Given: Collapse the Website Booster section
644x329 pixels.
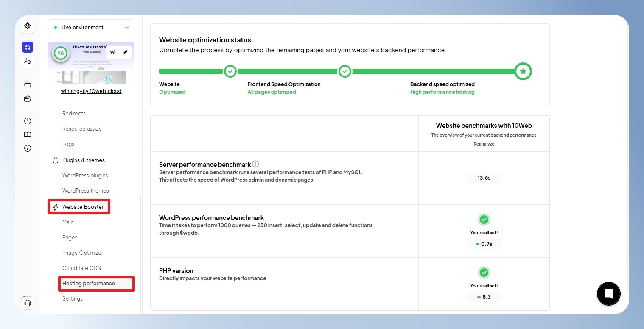Looking at the screenshot, I should 79,207.
